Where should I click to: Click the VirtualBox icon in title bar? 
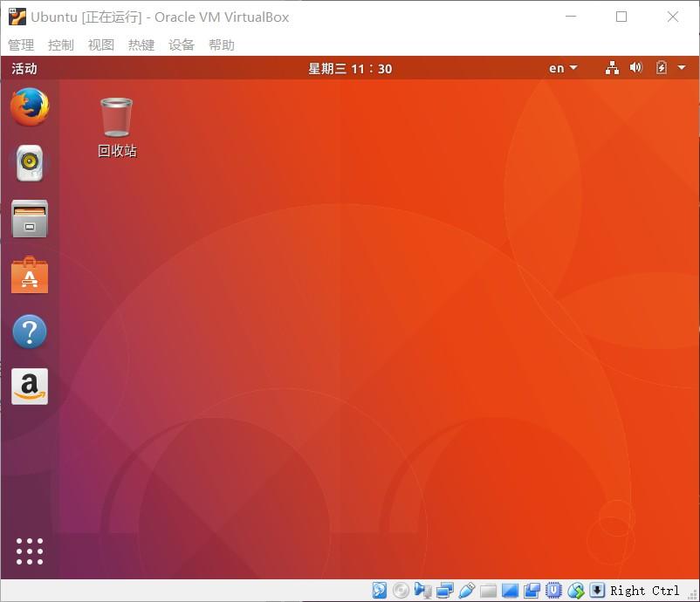click(x=17, y=17)
